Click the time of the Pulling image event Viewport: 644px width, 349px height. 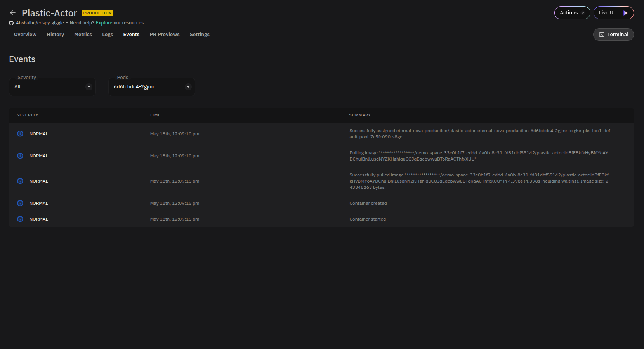tap(175, 156)
